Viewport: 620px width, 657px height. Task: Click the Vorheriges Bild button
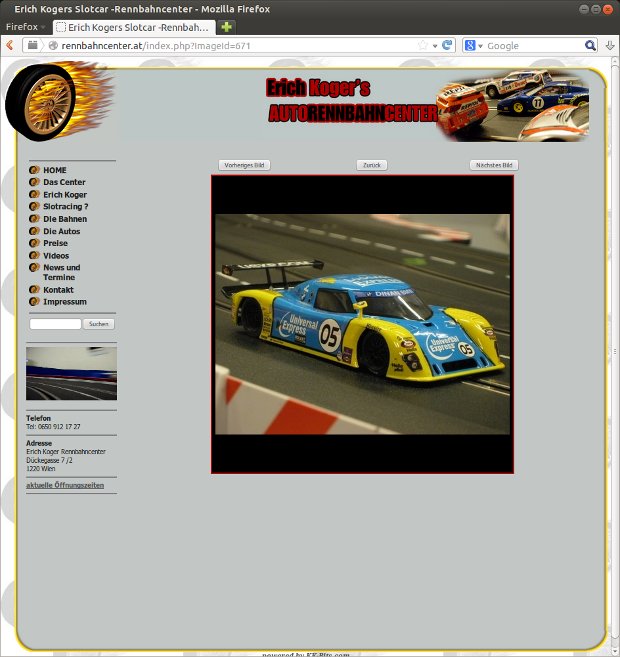(244, 165)
